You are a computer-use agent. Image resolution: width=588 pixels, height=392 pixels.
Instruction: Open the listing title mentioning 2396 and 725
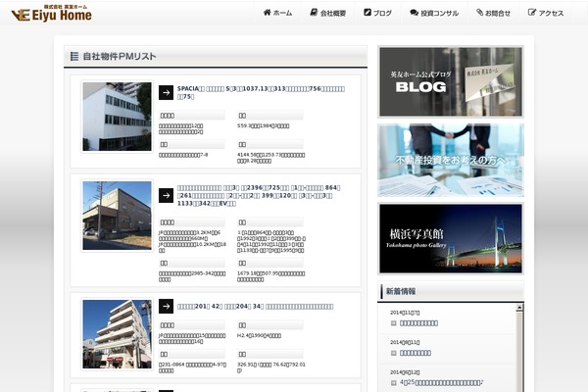pos(259,195)
